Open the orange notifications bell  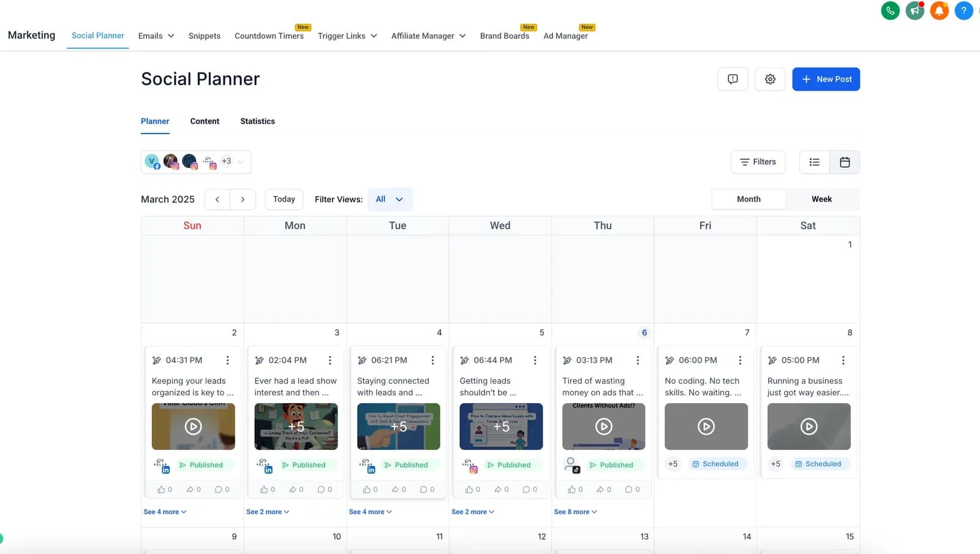(x=939, y=10)
